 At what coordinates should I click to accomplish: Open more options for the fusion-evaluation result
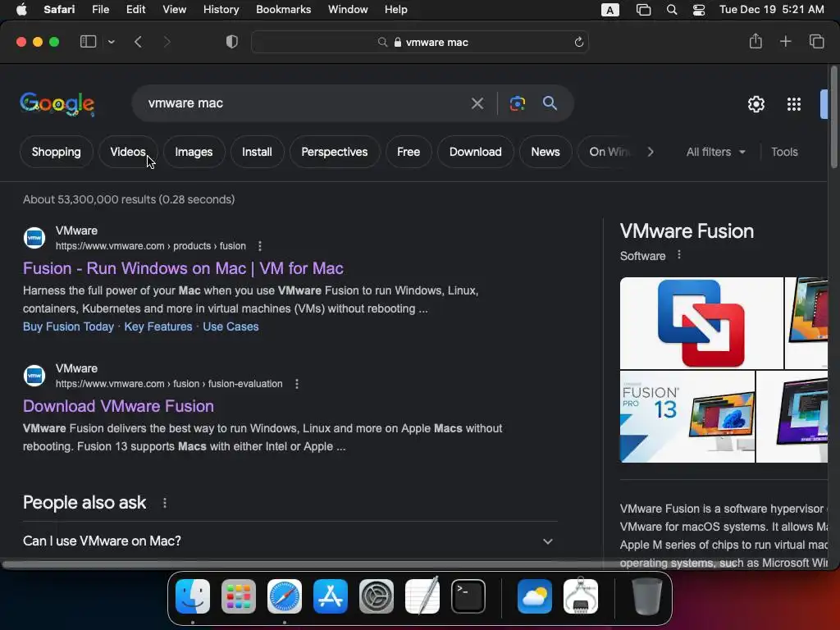pyautogui.click(x=297, y=384)
